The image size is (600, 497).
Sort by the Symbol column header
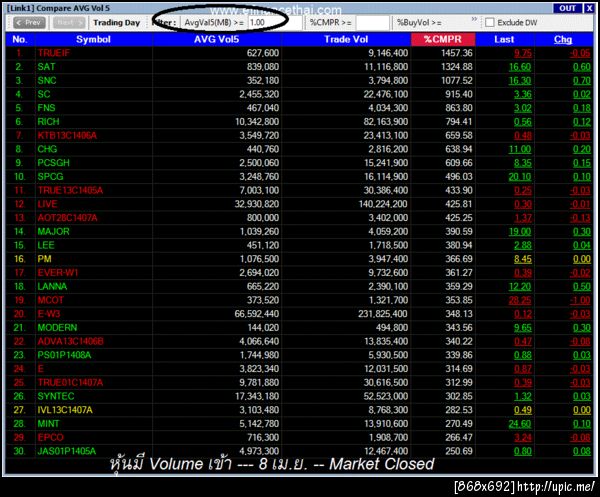coord(93,39)
